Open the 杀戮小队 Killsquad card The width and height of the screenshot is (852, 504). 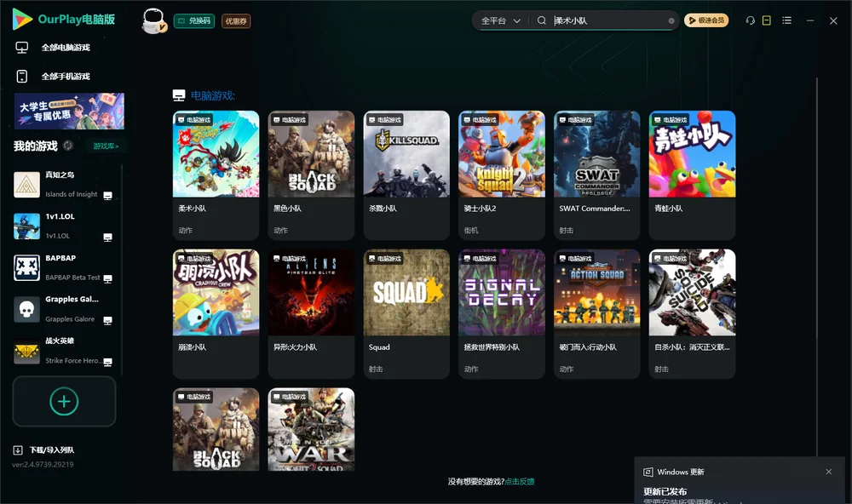(406, 175)
